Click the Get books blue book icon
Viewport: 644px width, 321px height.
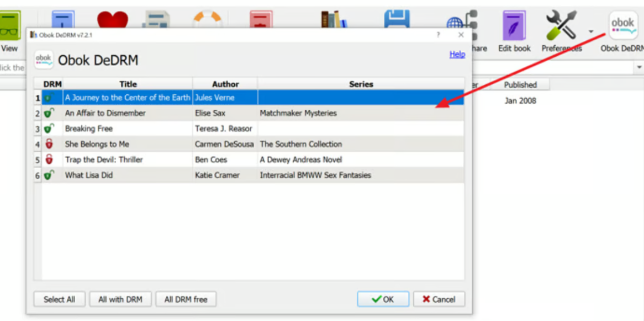click(63, 19)
